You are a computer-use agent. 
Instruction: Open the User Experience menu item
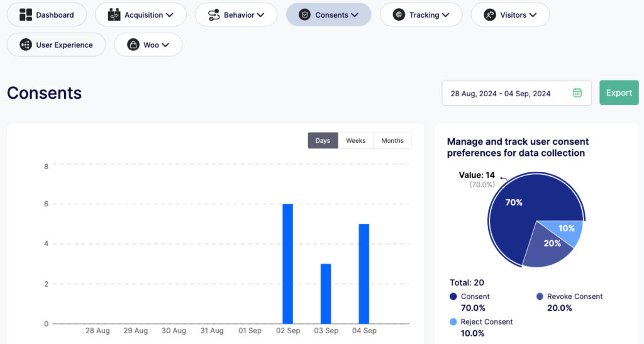56,45
